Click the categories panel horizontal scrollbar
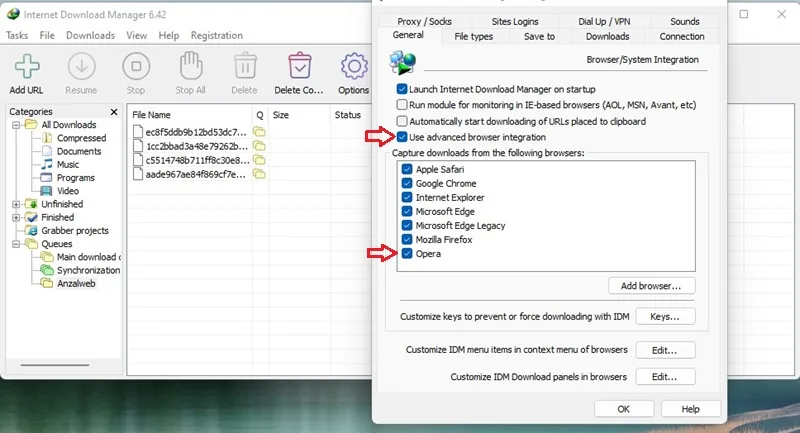800x433 pixels. coord(54,365)
